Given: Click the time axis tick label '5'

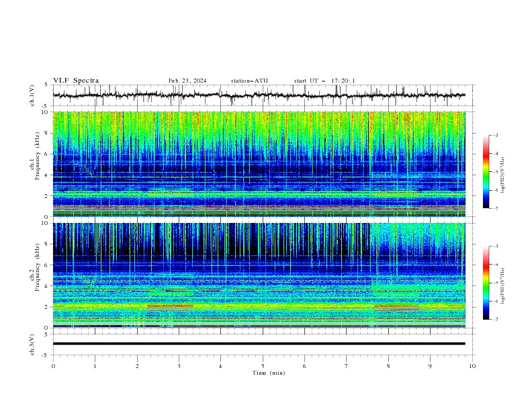Looking at the screenshot, I should [263, 366].
